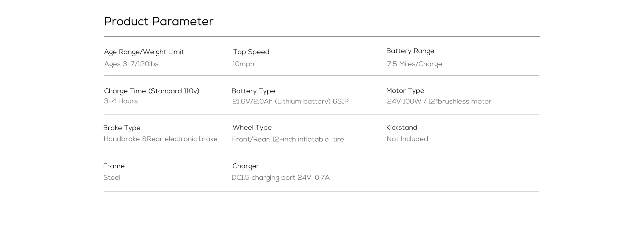Viewport: 644px width, 233px height.
Task: Click the Product Parameter heading
Action: pyautogui.click(x=159, y=21)
